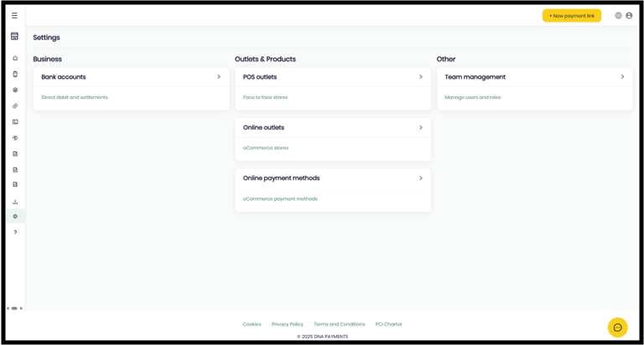This screenshot has width=644, height=345.
Task: Open the hamburger menu icon
Action: (14, 15)
